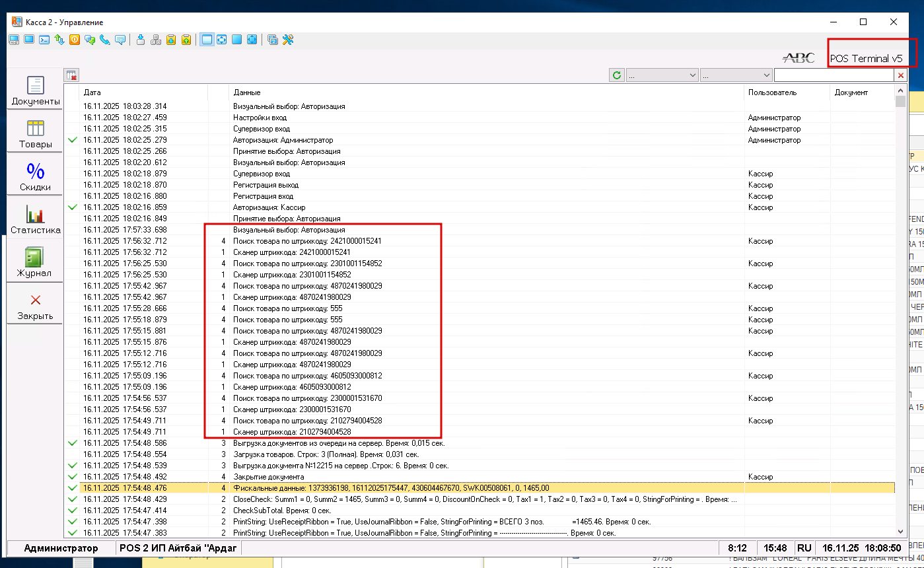Viewport: 924px width, 568px height.
Task: Open the Скидки section
Action: coord(35,176)
